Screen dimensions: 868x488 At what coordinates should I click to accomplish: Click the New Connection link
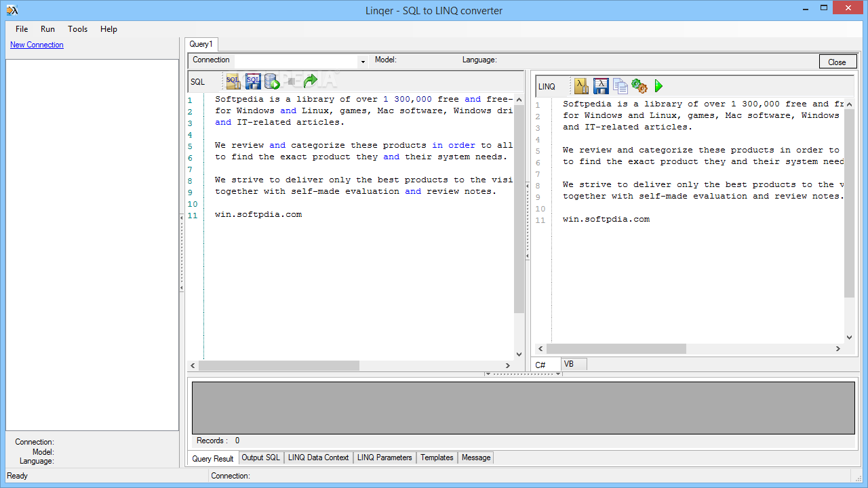click(x=37, y=45)
